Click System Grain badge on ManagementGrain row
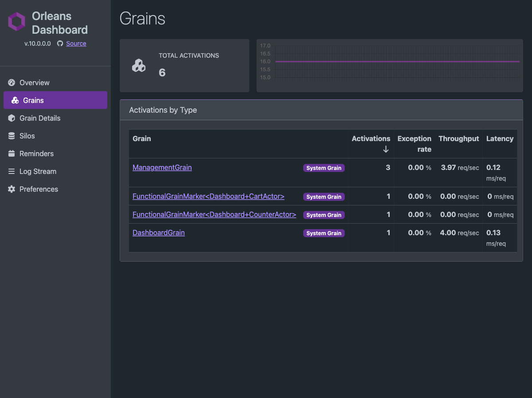The height and width of the screenshot is (398, 532). [x=324, y=168]
